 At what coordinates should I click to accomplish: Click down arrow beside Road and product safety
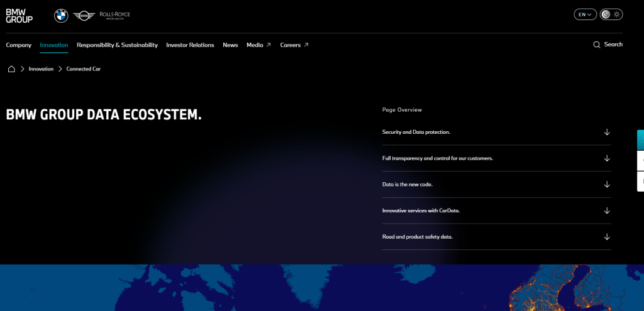(607, 237)
